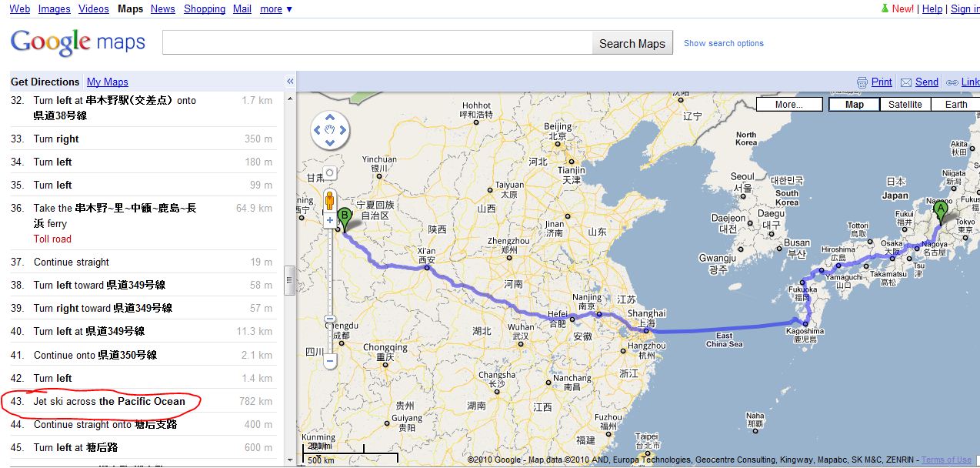Pan the map right with arrow control

point(342,131)
